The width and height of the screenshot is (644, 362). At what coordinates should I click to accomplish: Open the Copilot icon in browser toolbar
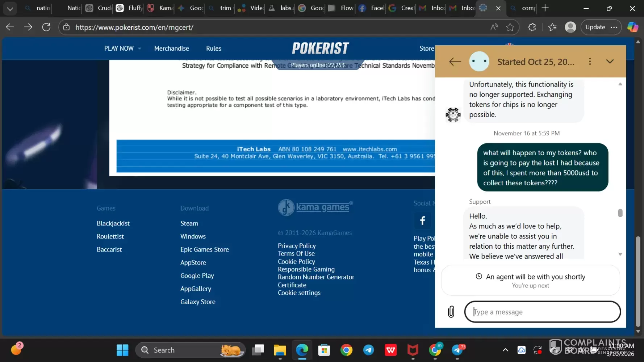[632, 27]
